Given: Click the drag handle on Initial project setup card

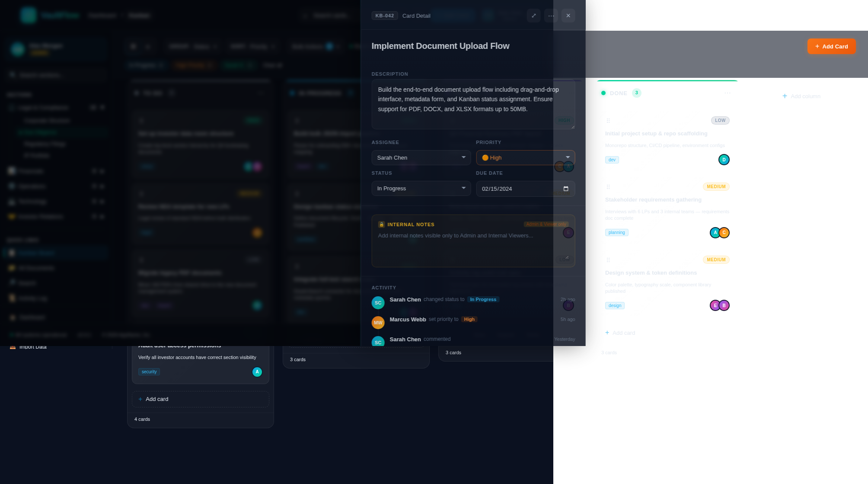Looking at the screenshot, I should (608, 121).
